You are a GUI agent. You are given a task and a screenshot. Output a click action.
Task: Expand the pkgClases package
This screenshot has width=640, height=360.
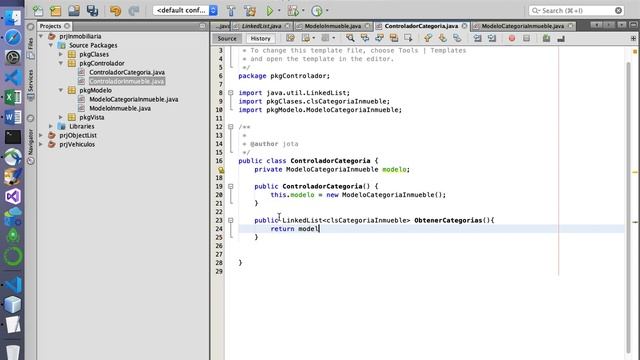pos(60,54)
